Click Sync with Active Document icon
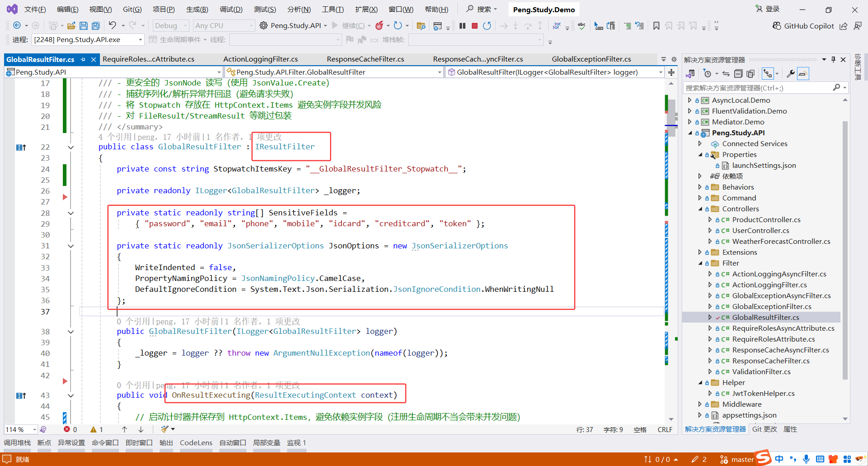 [726, 74]
